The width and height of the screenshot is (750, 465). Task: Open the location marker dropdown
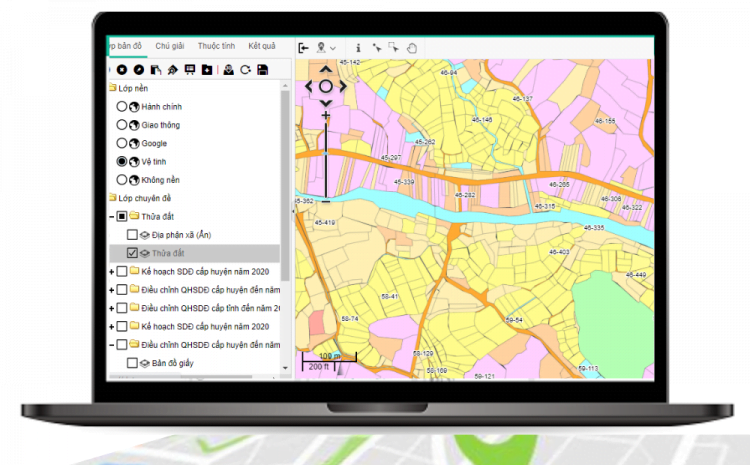click(326, 47)
